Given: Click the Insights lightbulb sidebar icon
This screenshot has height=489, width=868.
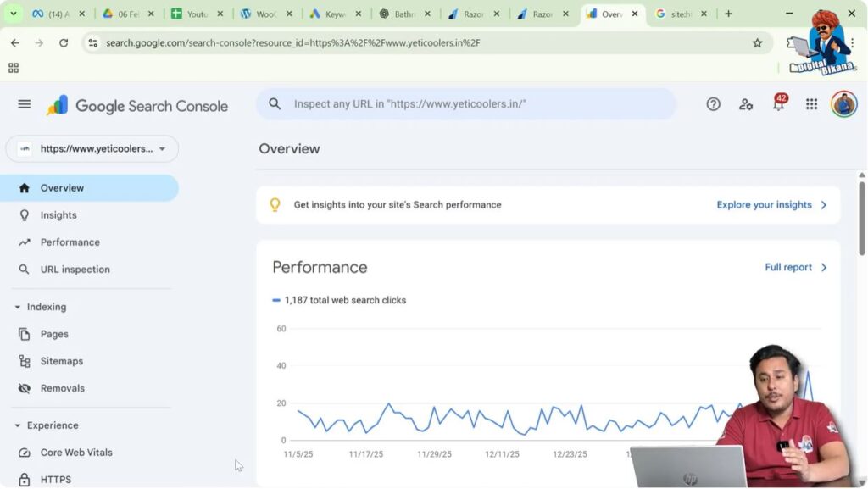Looking at the screenshot, I should [x=24, y=215].
